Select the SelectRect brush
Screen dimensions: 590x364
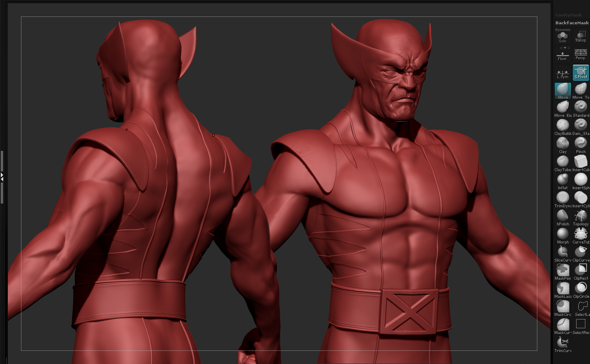pos(581,326)
